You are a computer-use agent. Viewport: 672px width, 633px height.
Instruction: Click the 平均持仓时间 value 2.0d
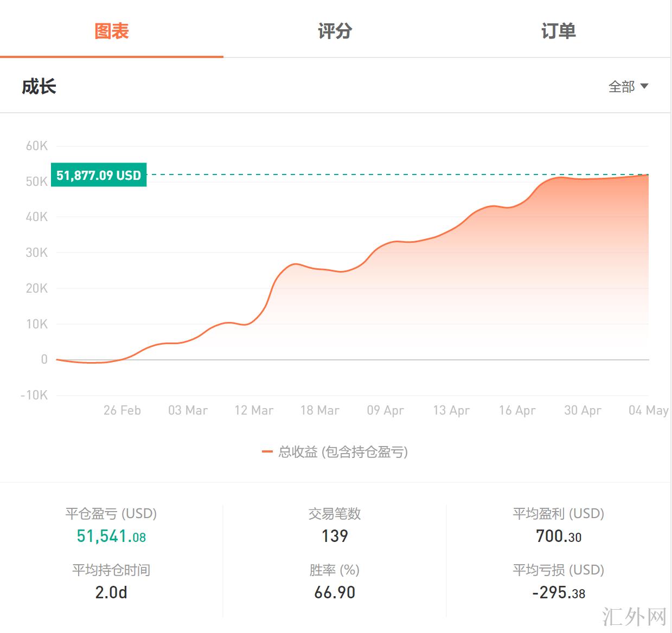point(111,592)
